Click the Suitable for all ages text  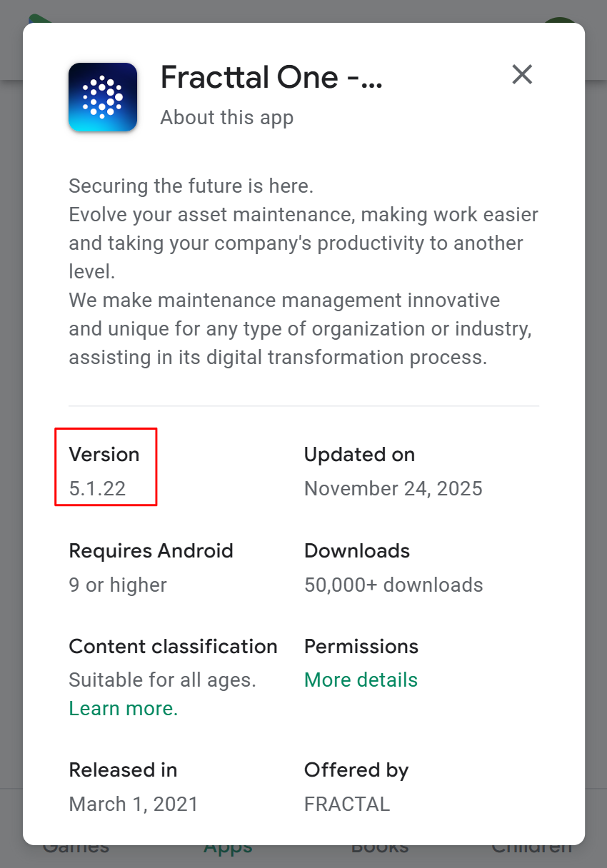162,680
